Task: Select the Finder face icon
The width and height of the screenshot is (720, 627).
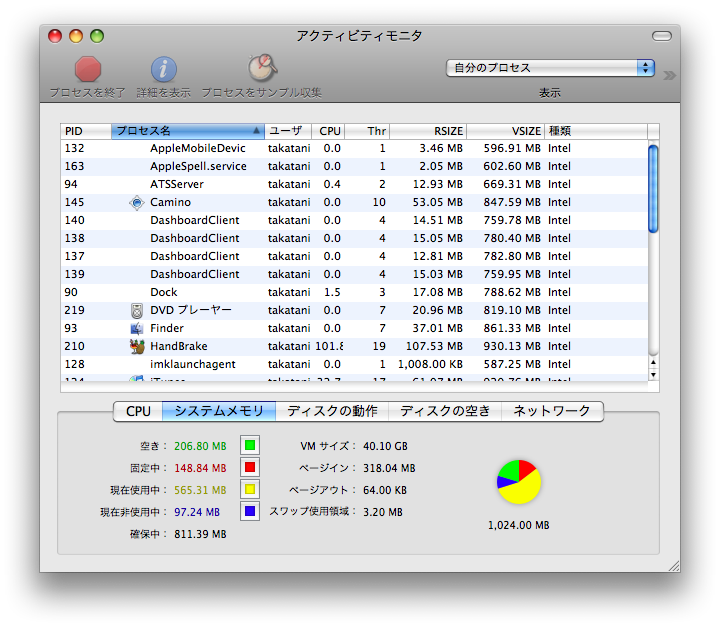Action: click(136, 328)
